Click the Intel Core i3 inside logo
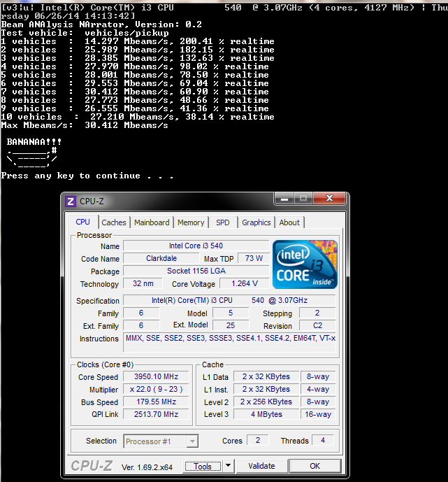Image resolution: width=448 pixels, height=482 pixels. click(305, 264)
